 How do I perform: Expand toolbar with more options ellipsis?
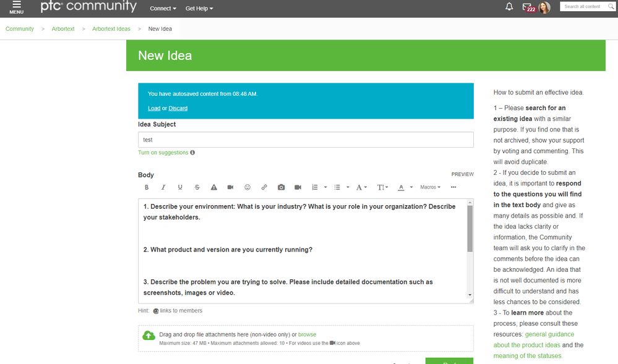tap(453, 187)
